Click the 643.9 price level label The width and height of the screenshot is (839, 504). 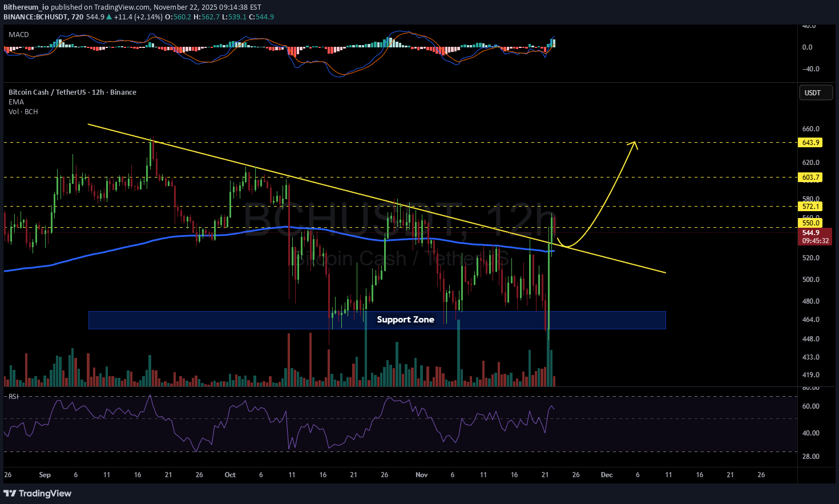(x=810, y=143)
